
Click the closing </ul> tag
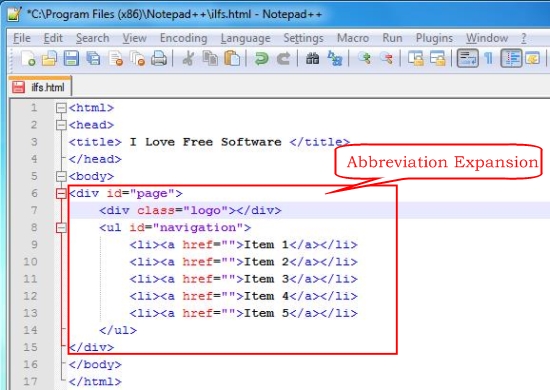[x=118, y=330]
